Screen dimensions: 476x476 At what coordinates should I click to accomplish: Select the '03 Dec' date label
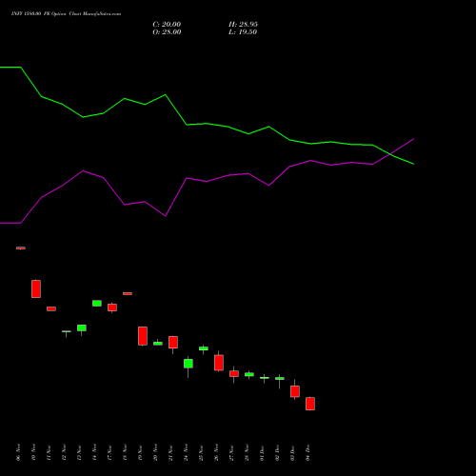click(292, 452)
